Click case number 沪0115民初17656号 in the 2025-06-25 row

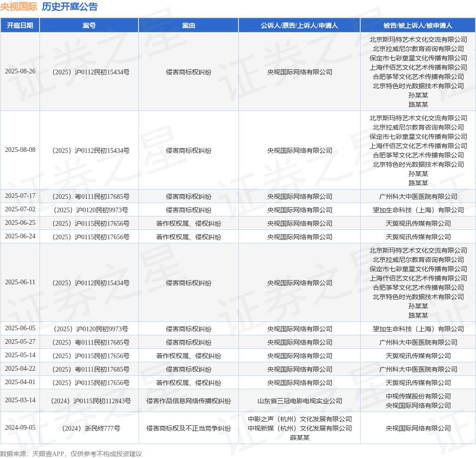91,223
